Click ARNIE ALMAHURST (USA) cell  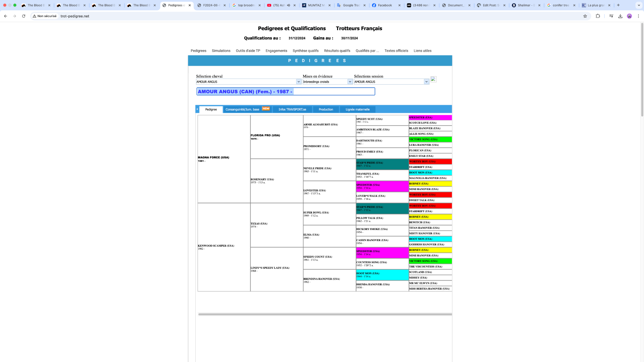(x=329, y=126)
